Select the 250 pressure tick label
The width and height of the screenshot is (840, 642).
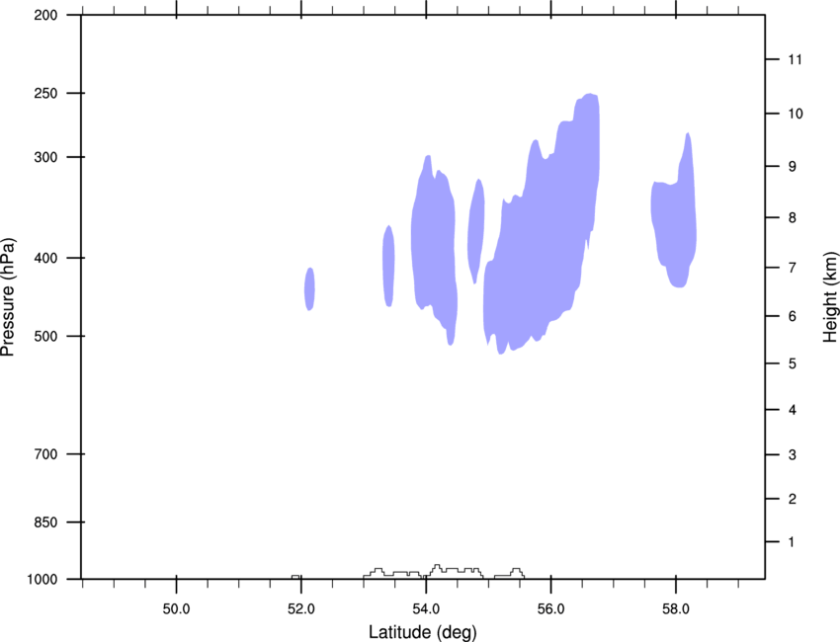tap(45, 93)
